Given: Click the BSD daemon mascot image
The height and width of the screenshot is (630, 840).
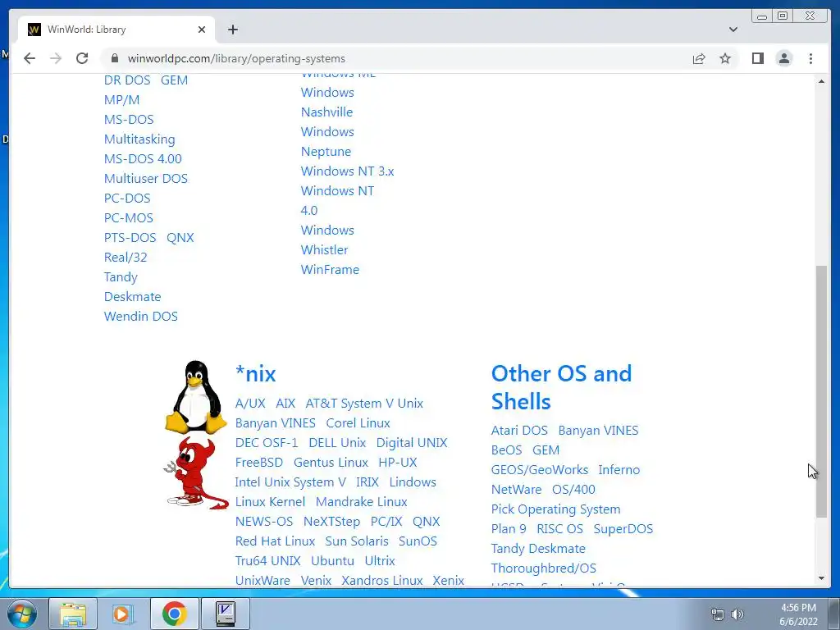Looking at the screenshot, I should 195,472.
